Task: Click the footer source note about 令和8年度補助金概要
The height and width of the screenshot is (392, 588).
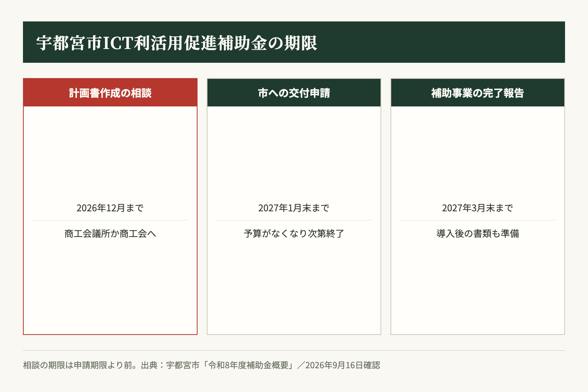Action: (x=202, y=365)
